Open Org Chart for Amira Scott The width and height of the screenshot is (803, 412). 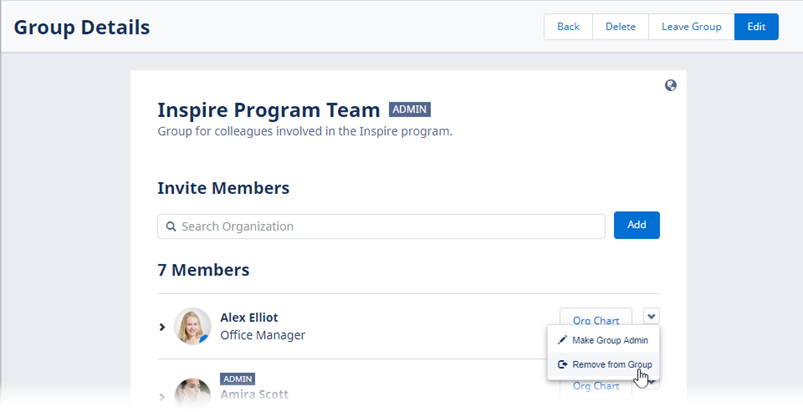[x=595, y=387]
